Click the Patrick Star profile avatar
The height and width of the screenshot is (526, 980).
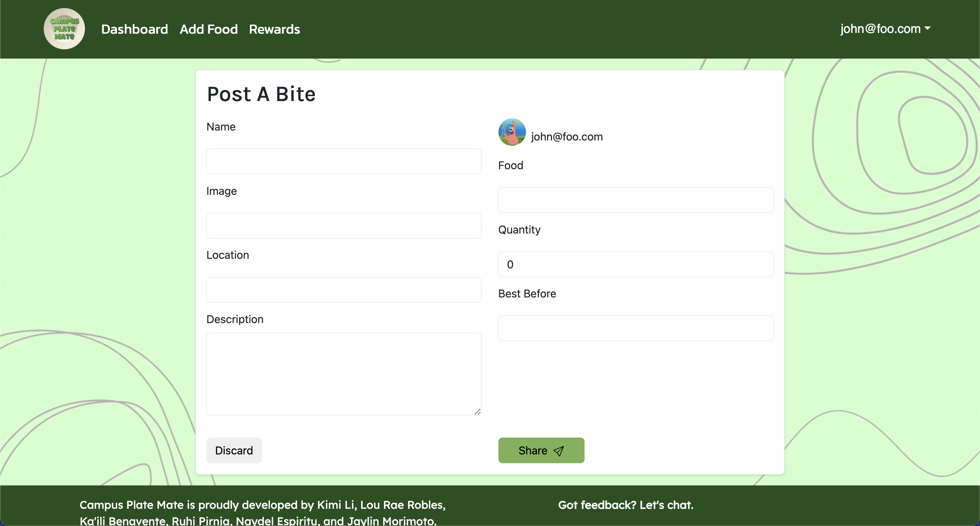[x=512, y=132]
